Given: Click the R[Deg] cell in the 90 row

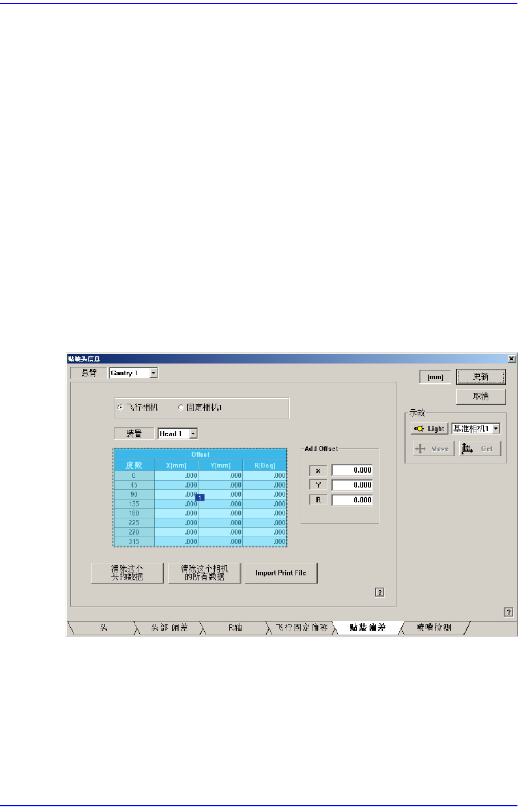Looking at the screenshot, I should (x=265, y=494).
